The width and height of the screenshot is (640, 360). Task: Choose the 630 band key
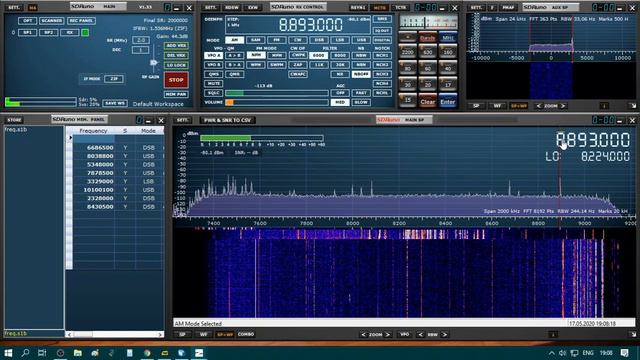427,52
